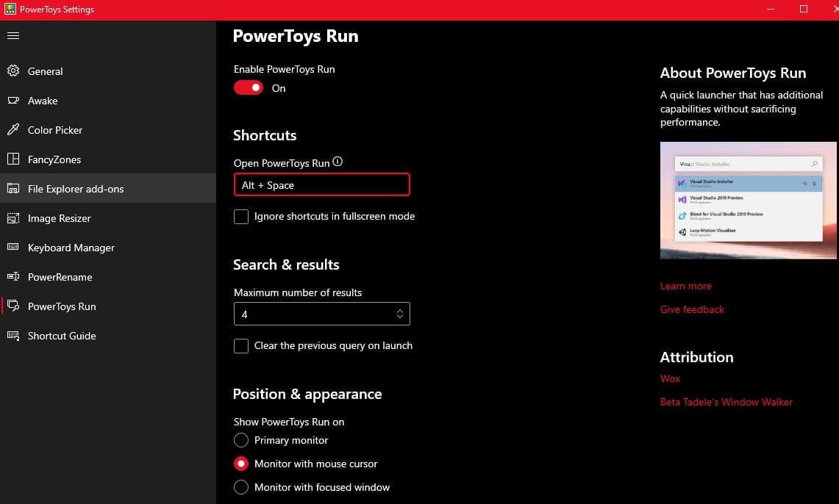Select the Keyboard Manager keyboard icon
Screen dimensions: 839x504
click(13, 248)
